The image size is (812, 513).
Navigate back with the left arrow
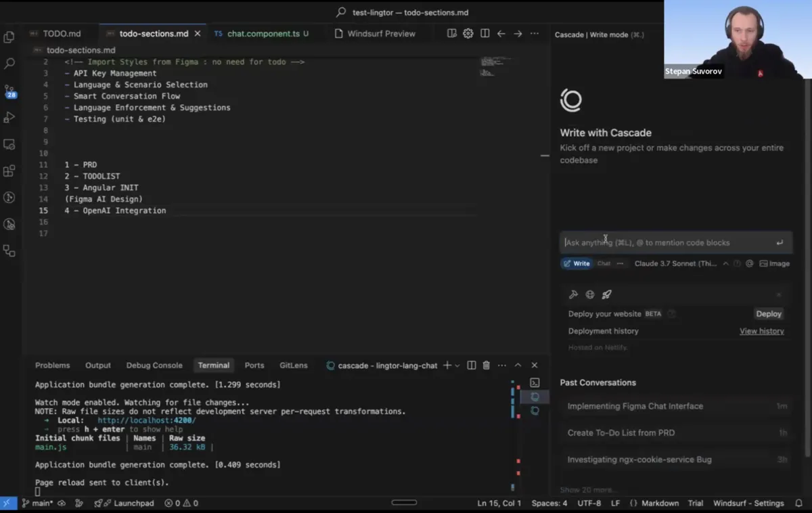pyautogui.click(x=501, y=33)
